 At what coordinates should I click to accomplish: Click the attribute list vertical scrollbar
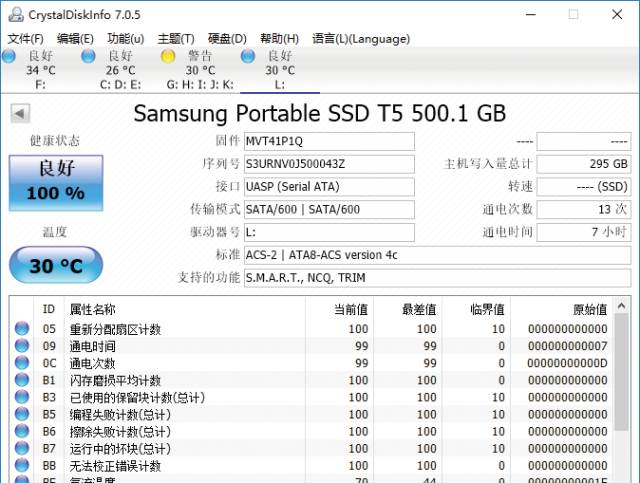pyautogui.click(x=620, y=400)
